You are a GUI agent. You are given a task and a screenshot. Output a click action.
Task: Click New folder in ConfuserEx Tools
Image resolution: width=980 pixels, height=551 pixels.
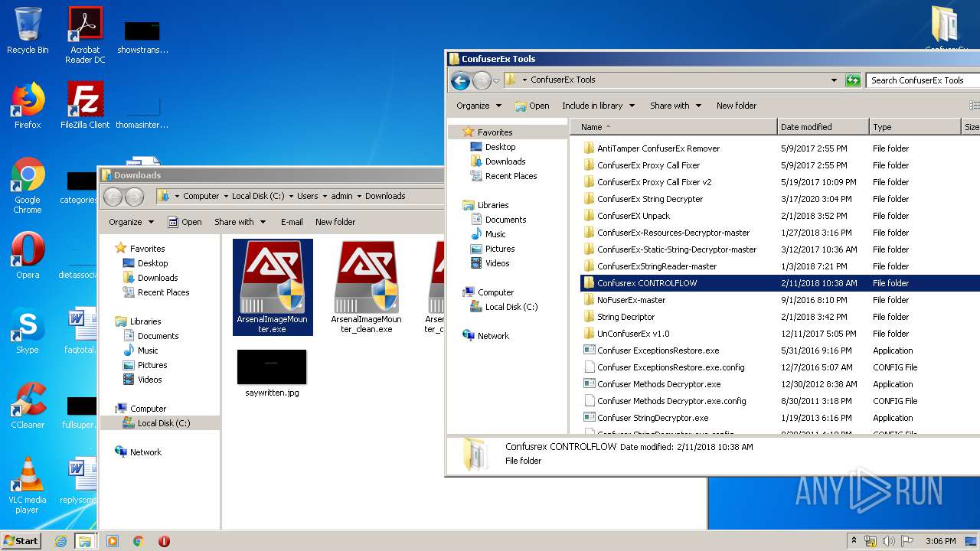737,106
